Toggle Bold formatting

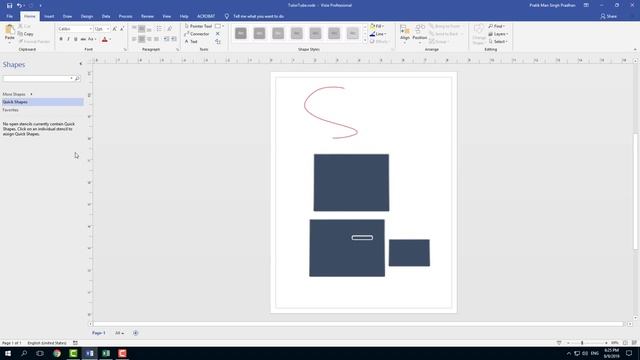[61, 39]
